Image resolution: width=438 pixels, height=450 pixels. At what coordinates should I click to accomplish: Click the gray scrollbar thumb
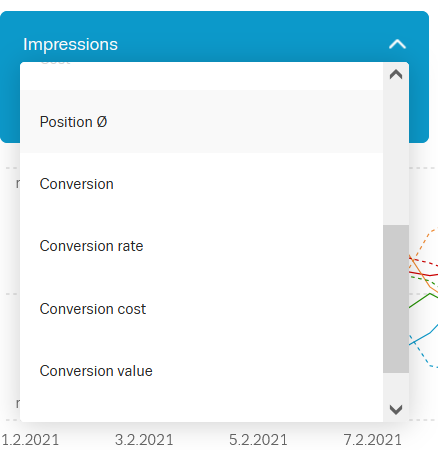click(396, 299)
